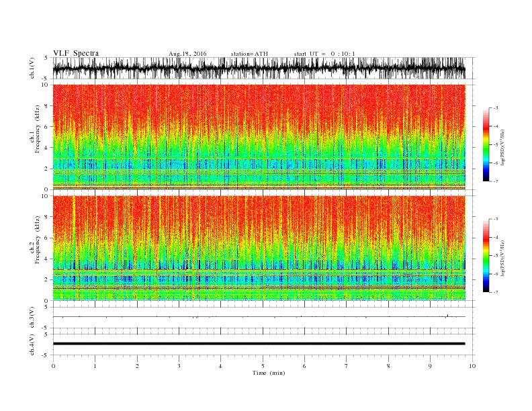
Task: Click the time axis tick label "6"
Action: (304, 366)
